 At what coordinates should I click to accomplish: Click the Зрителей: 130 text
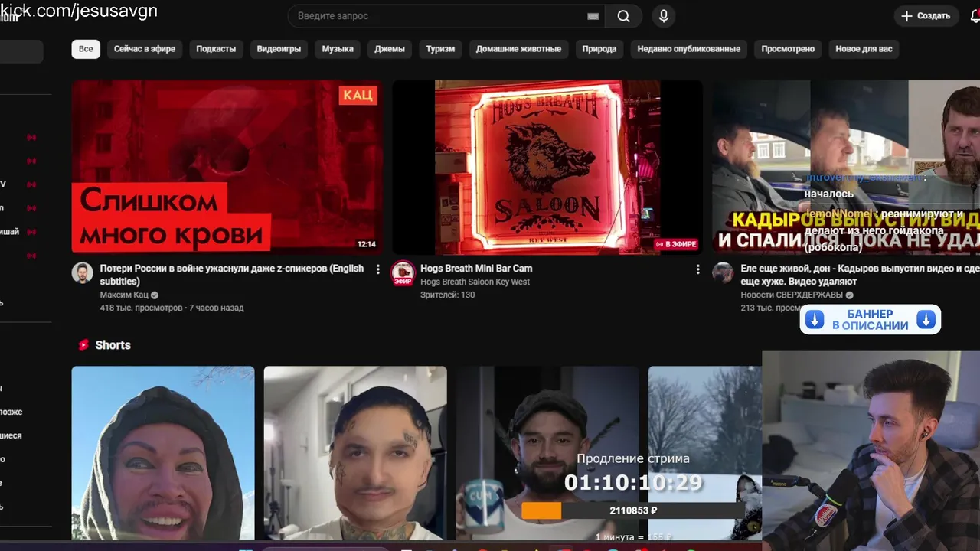coord(447,295)
